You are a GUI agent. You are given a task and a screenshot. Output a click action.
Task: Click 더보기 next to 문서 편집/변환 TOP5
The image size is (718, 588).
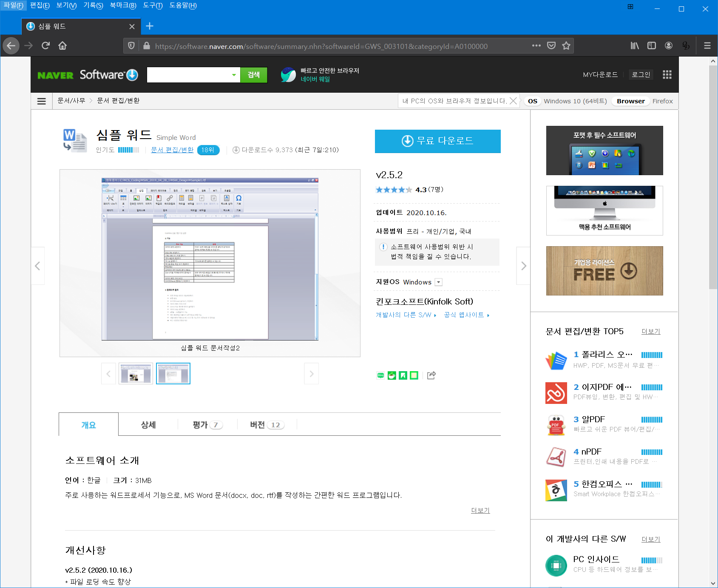[x=651, y=331]
